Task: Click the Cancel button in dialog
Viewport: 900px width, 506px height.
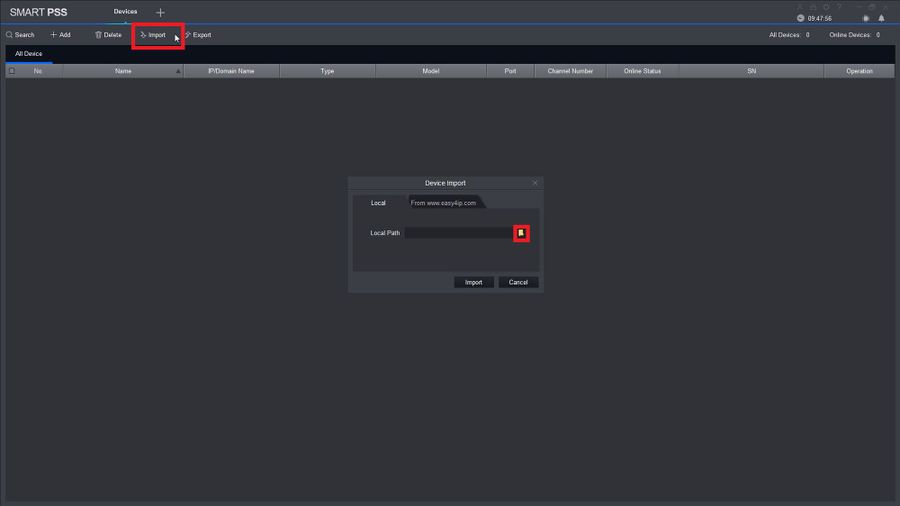Action: coord(518,282)
